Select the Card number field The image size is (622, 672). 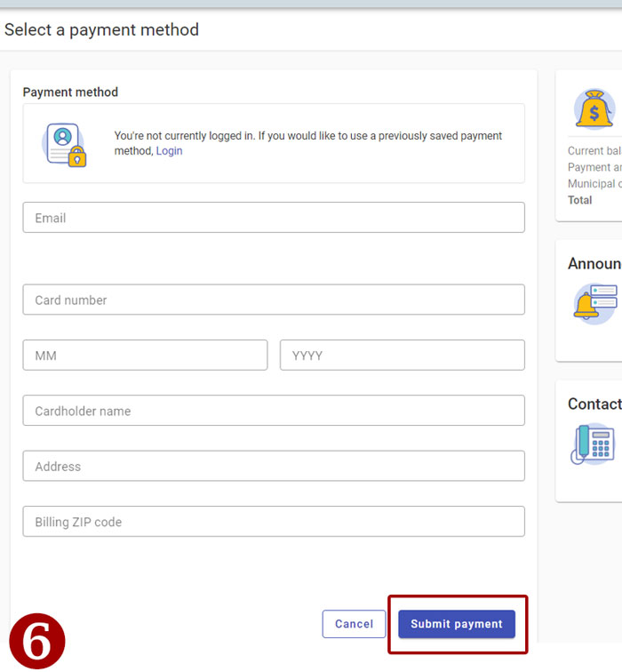(274, 300)
